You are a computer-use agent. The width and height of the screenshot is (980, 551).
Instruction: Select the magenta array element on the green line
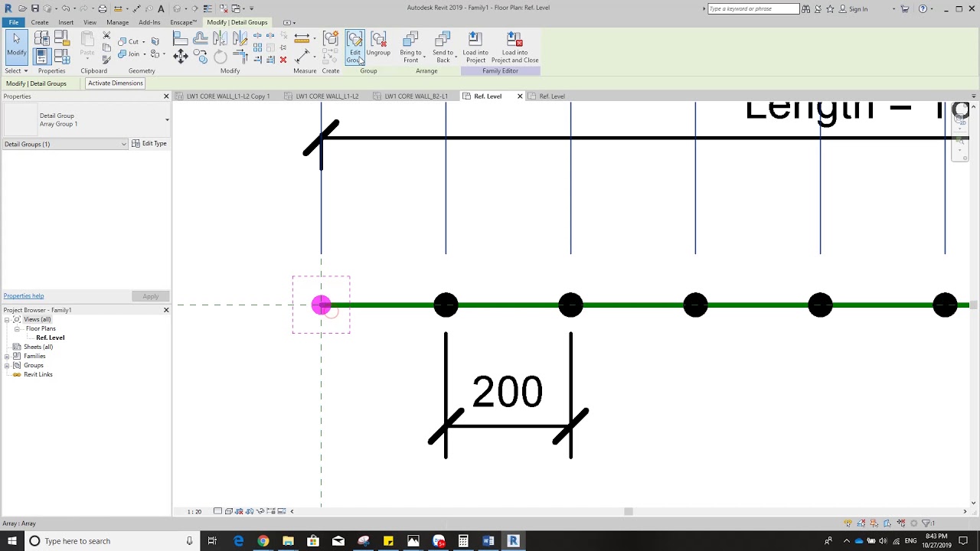321,305
